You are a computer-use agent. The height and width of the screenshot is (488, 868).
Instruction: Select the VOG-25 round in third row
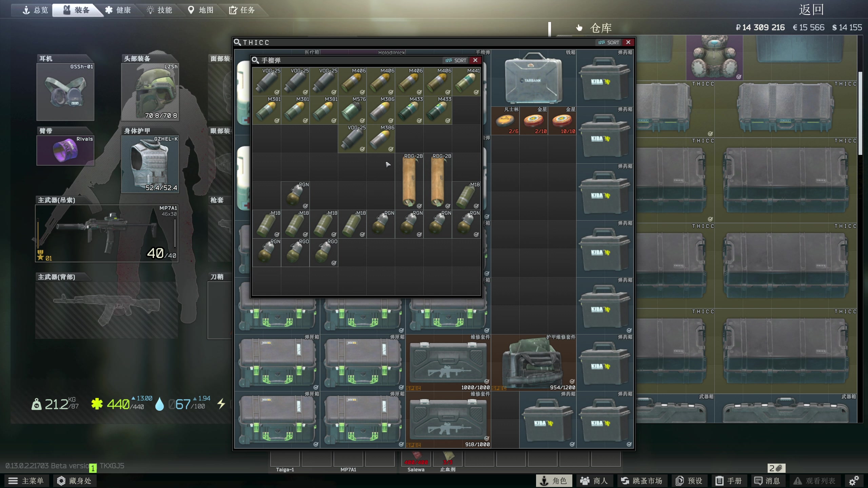click(352, 139)
